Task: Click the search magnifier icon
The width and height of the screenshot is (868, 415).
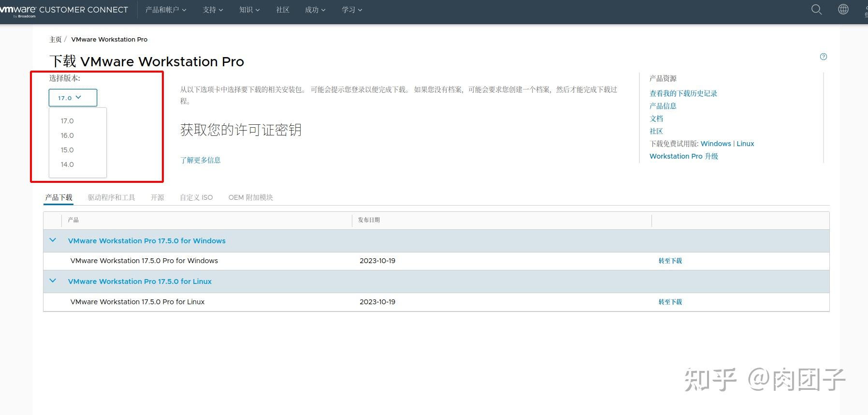Action: [816, 10]
